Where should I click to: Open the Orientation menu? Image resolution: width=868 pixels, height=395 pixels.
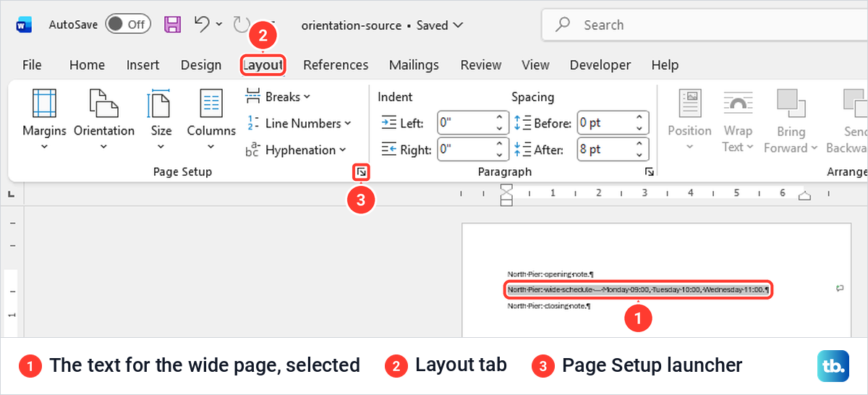click(104, 119)
